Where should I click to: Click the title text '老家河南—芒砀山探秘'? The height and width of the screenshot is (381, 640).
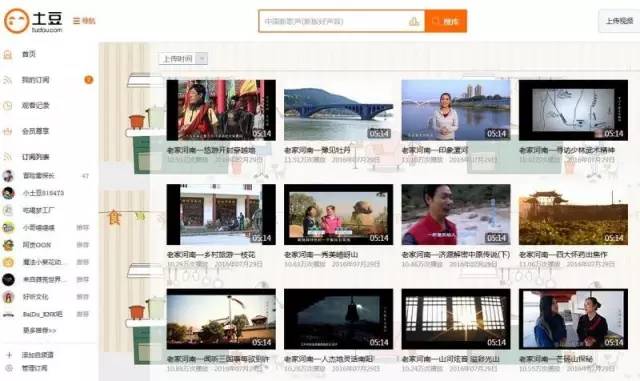(x=556, y=359)
